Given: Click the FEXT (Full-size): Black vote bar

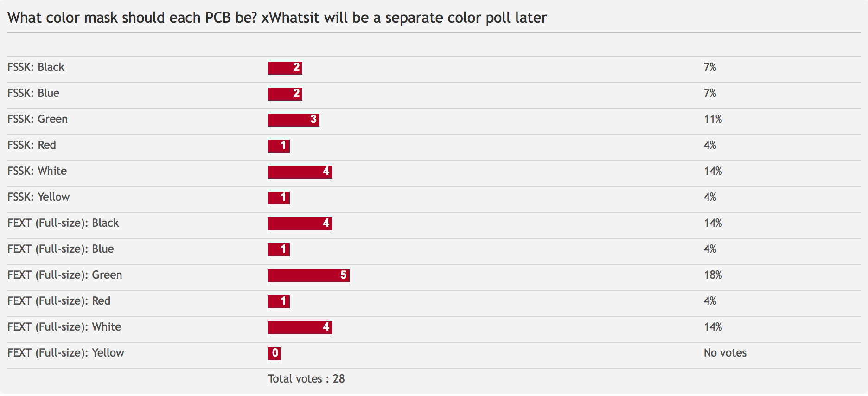Looking at the screenshot, I should (300, 224).
